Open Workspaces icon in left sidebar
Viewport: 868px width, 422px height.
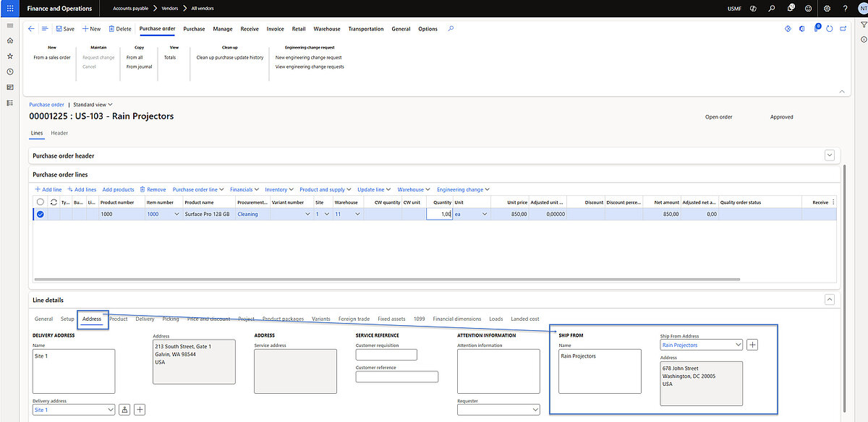[9, 87]
